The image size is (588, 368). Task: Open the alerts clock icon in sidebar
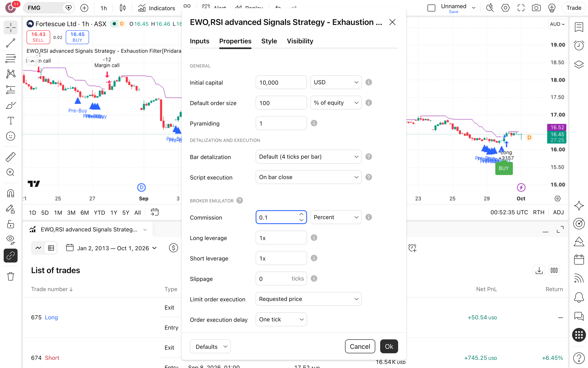(x=579, y=46)
